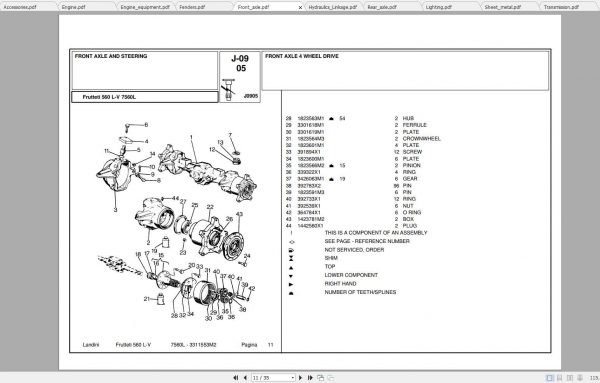
Task: Click legend entry 'SHIM'
Action: [x=331, y=258]
